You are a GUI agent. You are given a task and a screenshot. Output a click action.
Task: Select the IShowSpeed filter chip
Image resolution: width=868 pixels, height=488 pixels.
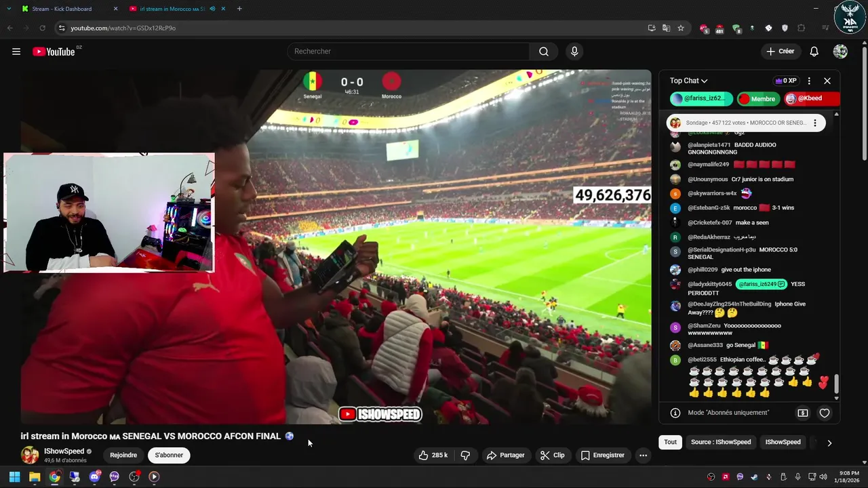[x=783, y=442]
